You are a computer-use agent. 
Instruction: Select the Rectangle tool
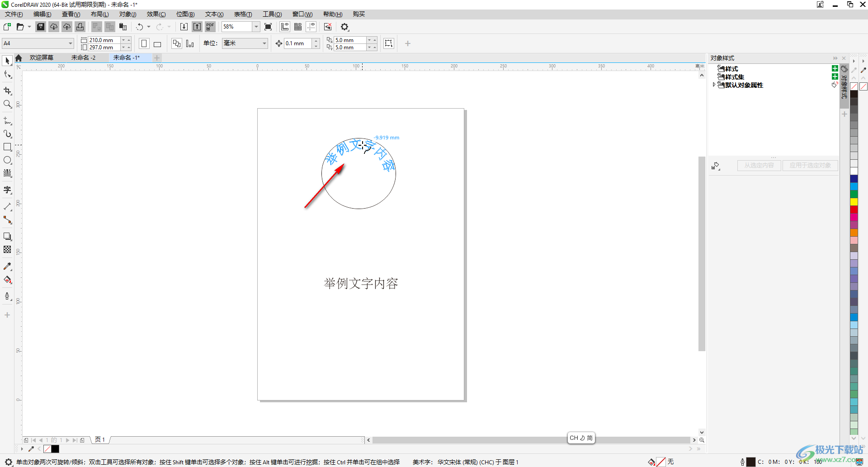point(7,147)
